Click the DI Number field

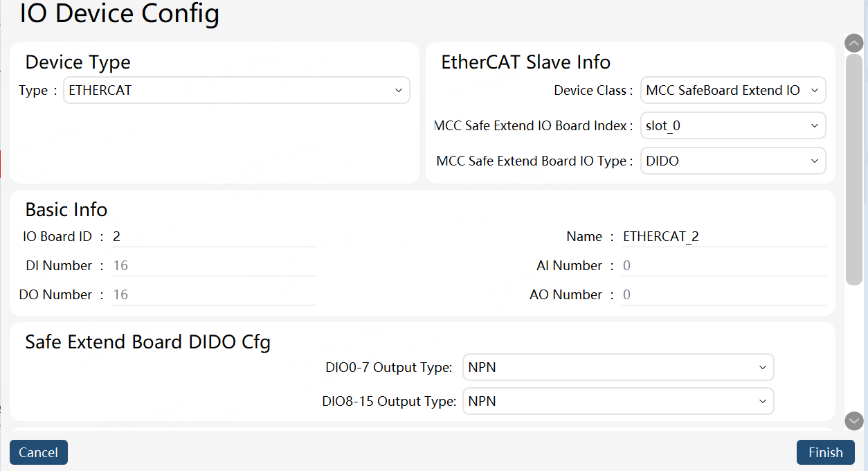(x=214, y=266)
